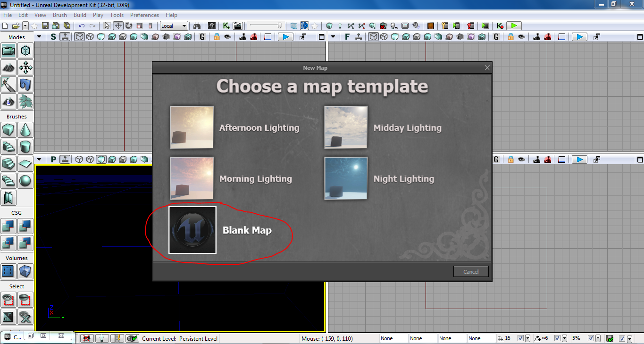Open scale grid percentage dropdown arrow
This screenshot has width=644, height=344.
click(598, 338)
